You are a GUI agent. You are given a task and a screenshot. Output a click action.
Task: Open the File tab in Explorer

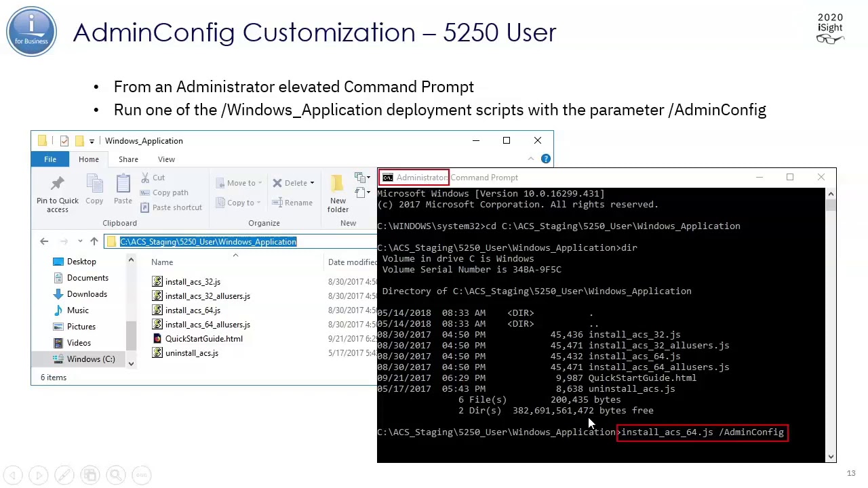tap(50, 159)
